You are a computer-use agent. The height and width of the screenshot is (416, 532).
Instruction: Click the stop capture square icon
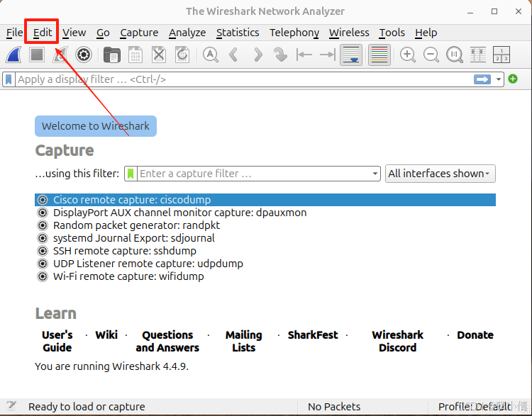[37, 55]
